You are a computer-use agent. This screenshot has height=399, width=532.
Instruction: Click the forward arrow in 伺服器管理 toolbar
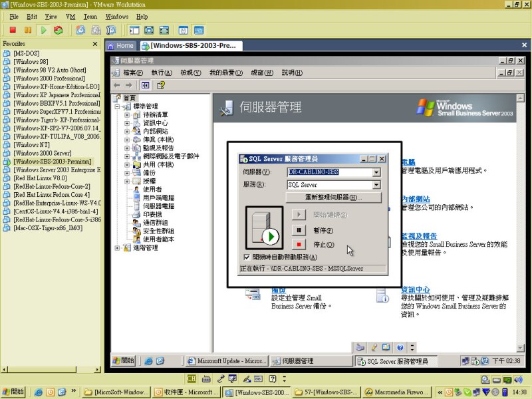[x=128, y=85]
